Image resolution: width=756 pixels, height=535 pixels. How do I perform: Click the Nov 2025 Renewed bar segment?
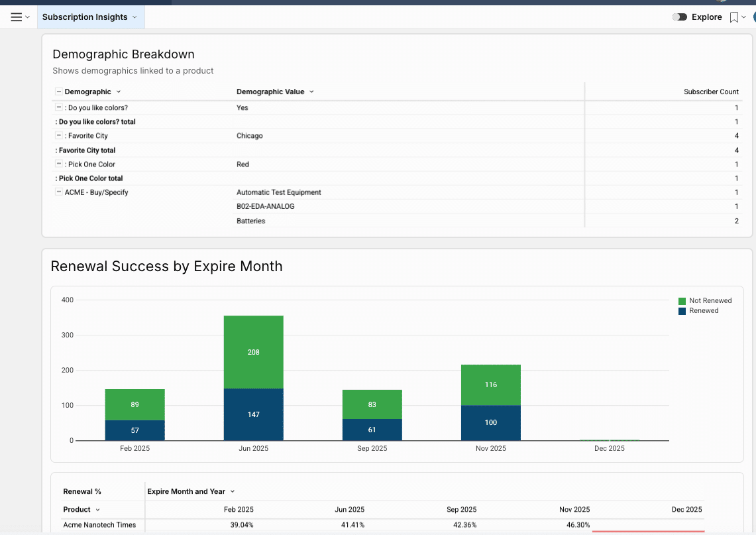coord(490,423)
